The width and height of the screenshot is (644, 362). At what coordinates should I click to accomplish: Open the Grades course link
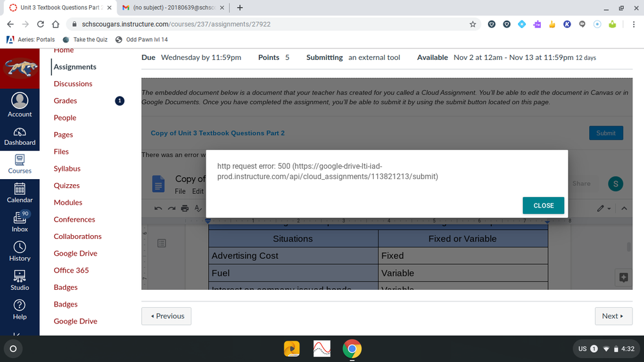[65, 100]
